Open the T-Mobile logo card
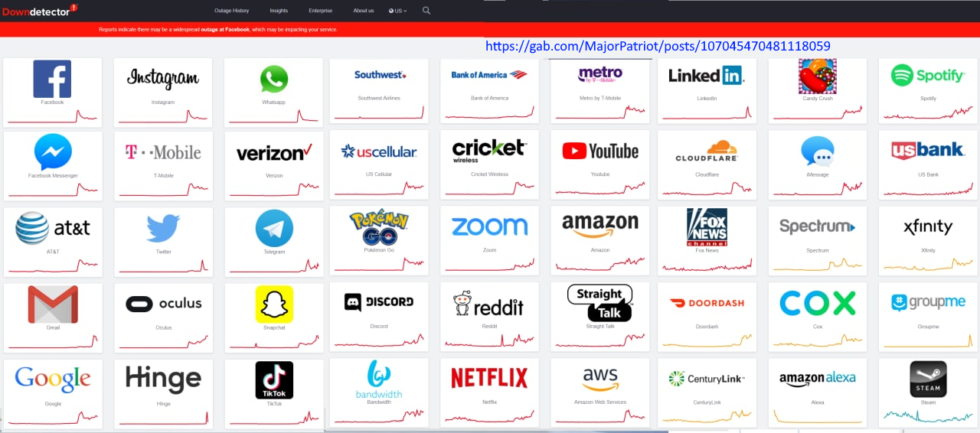The image size is (980, 433). click(163, 166)
